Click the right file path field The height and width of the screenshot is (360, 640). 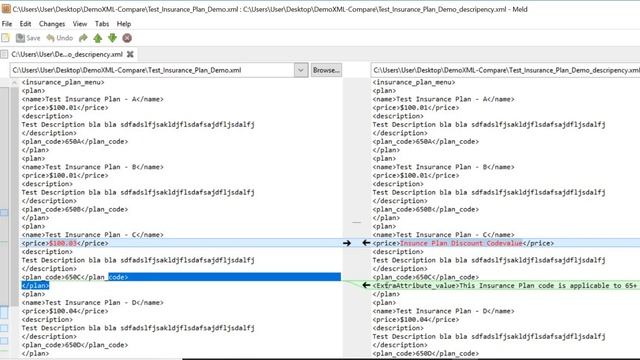click(505, 70)
